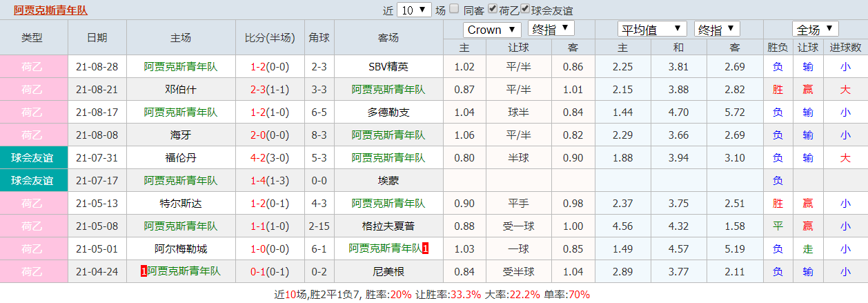Open the 多德勒支 away team link
The image size is (868, 303).
(x=388, y=113)
